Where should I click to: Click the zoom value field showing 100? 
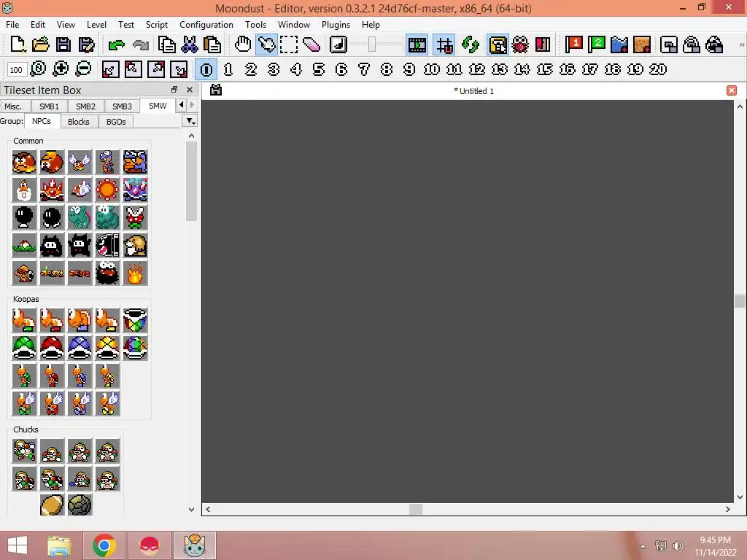click(16, 69)
